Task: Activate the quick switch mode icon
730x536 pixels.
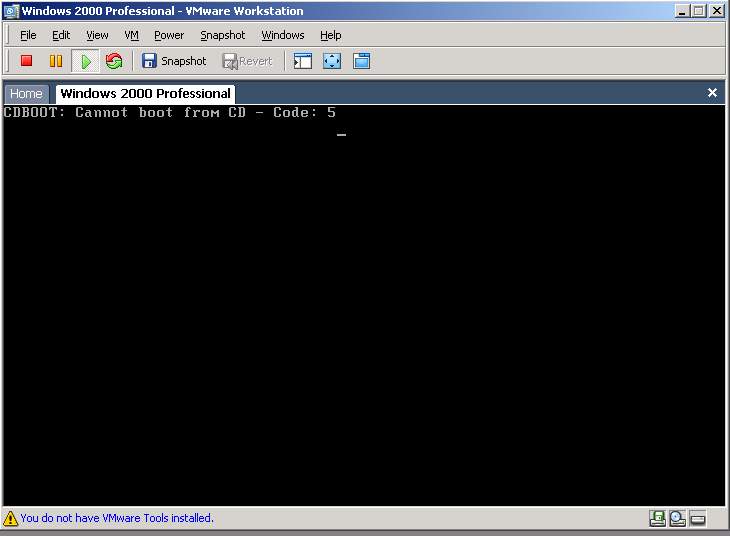Action: (361, 61)
